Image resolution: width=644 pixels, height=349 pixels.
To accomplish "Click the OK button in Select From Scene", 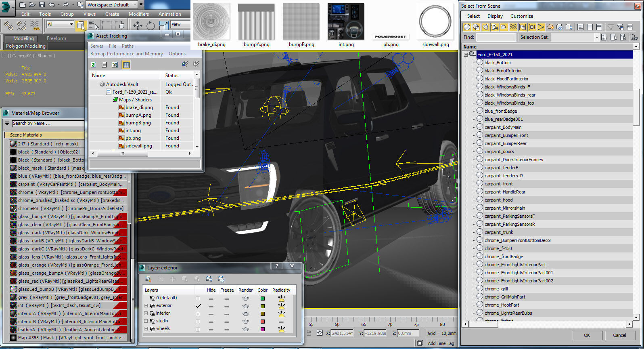I will point(587,335).
